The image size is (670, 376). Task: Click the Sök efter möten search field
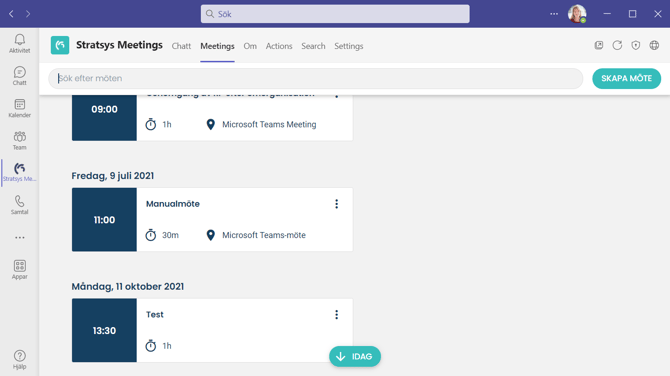pyautogui.click(x=316, y=79)
